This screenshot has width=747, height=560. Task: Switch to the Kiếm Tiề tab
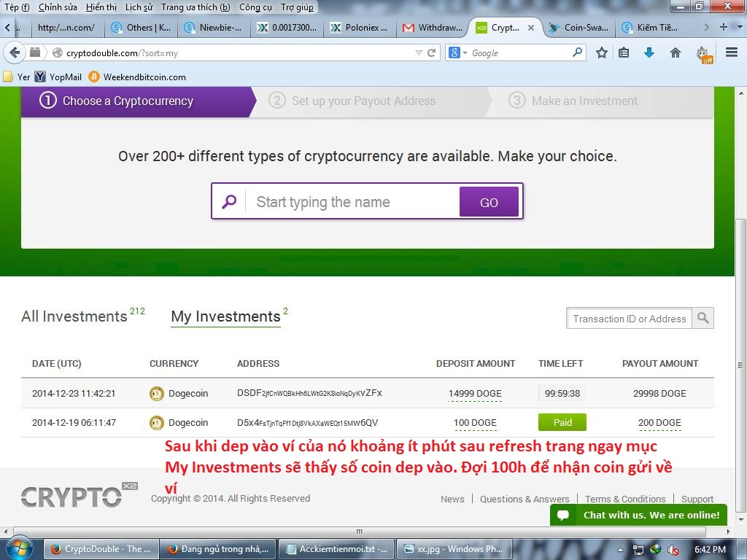tap(651, 28)
